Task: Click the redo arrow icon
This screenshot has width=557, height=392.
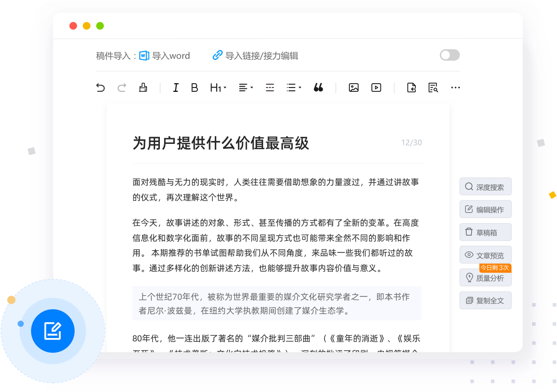Action: [122, 87]
